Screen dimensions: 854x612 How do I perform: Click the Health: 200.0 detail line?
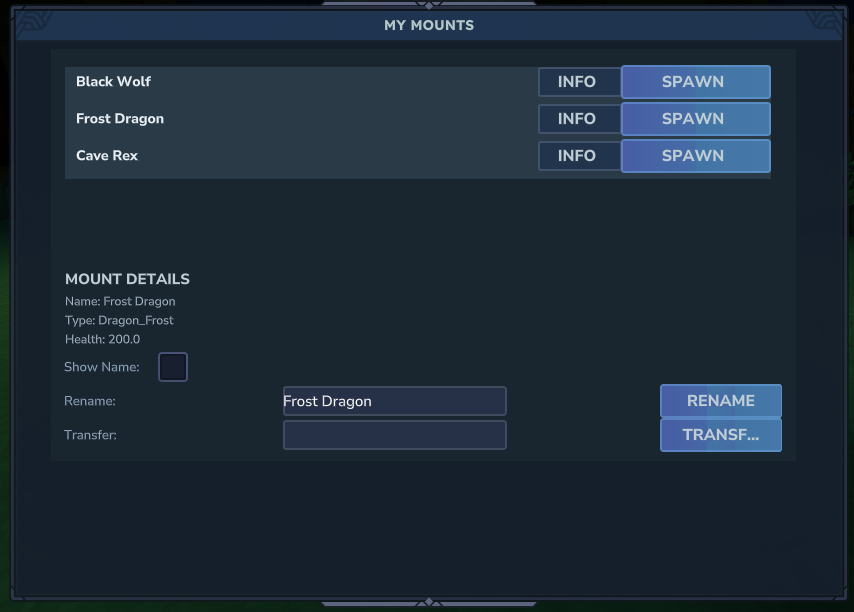[103, 339]
